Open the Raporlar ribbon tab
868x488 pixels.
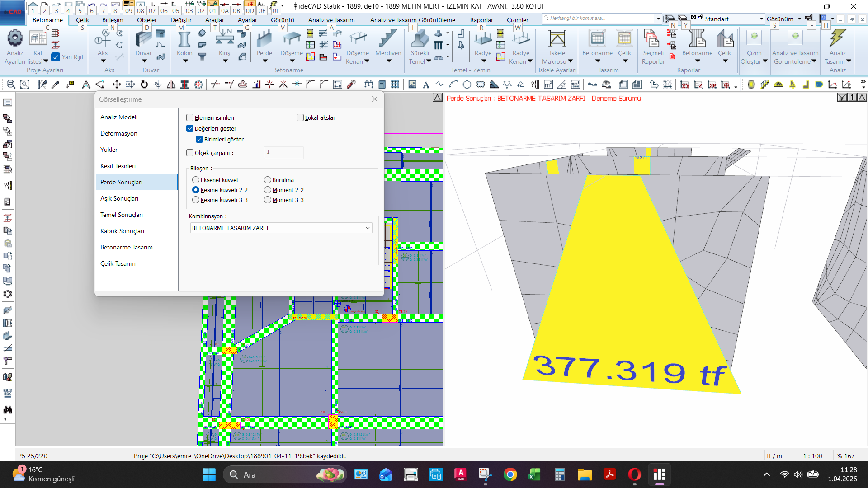[481, 20]
